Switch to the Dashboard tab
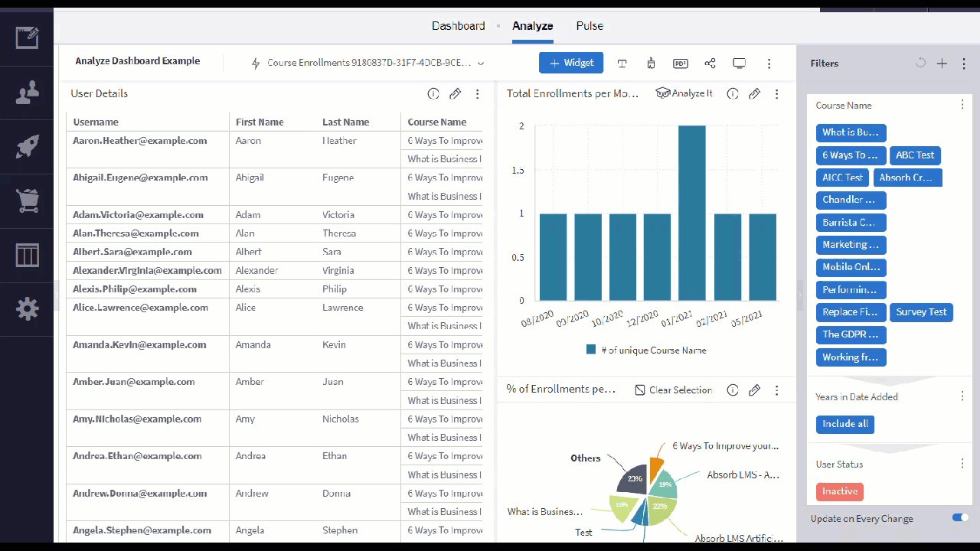This screenshot has height=551, width=980. click(458, 25)
